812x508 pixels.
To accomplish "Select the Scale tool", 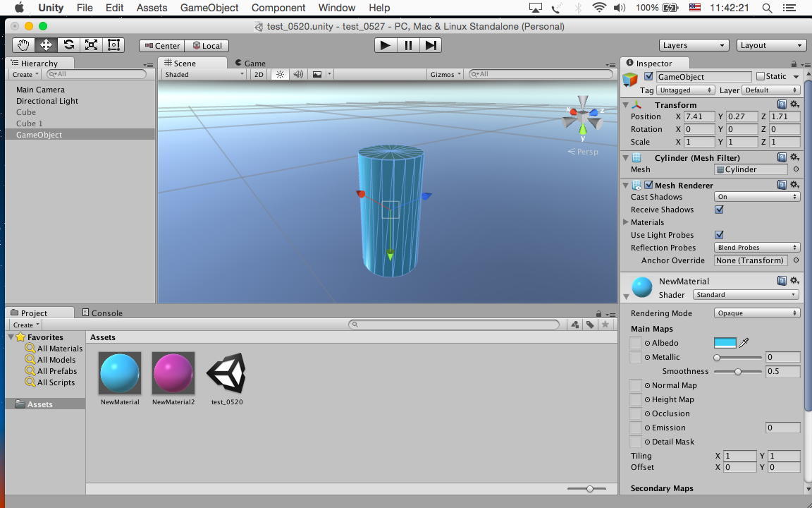I will coord(91,45).
